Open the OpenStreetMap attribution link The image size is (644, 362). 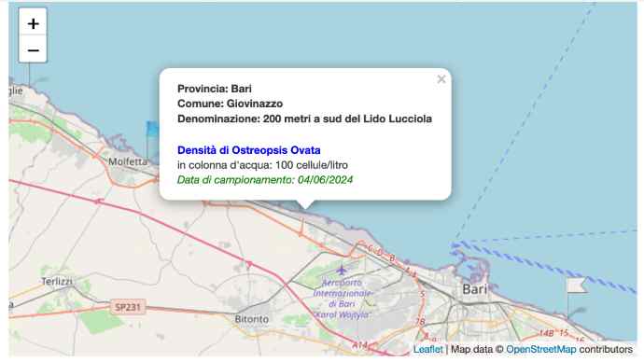pos(541,349)
